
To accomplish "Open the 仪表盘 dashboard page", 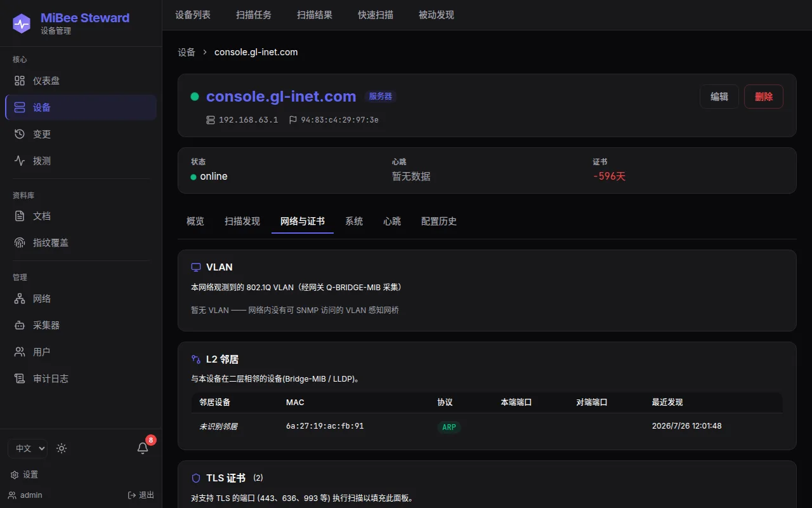I will click(x=81, y=81).
